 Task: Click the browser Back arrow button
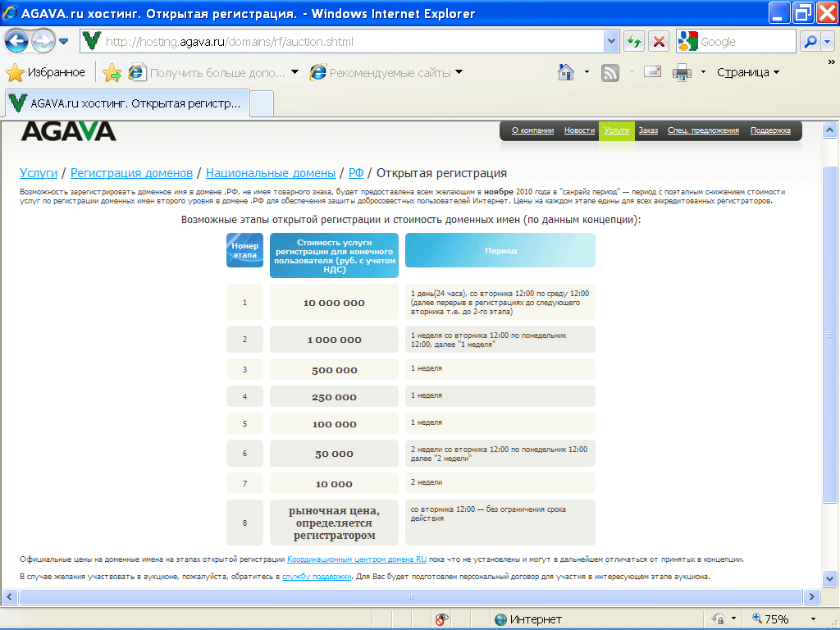(x=16, y=41)
